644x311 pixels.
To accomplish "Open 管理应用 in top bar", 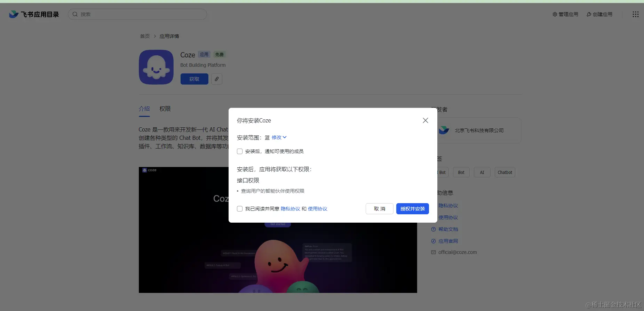I will 565,14.
